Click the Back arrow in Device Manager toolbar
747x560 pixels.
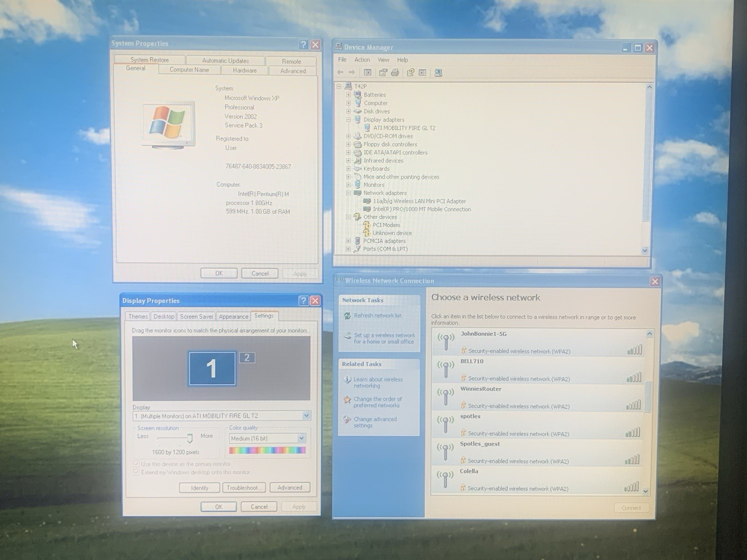click(x=340, y=72)
